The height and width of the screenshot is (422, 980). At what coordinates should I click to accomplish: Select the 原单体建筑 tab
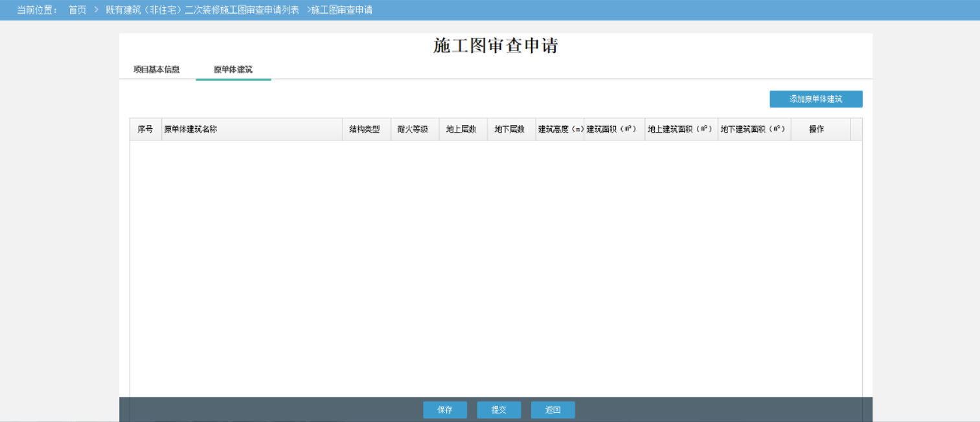tap(233, 68)
